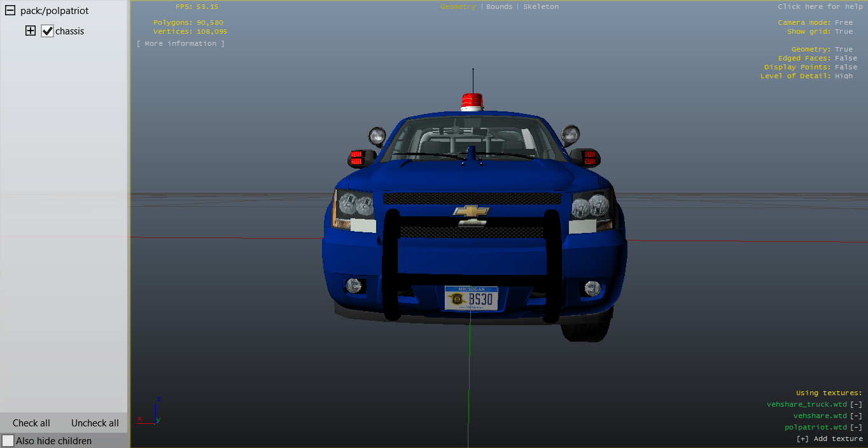
Task: Remove the vehshare.wtd texture with [-]
Action: pos(856,416)
